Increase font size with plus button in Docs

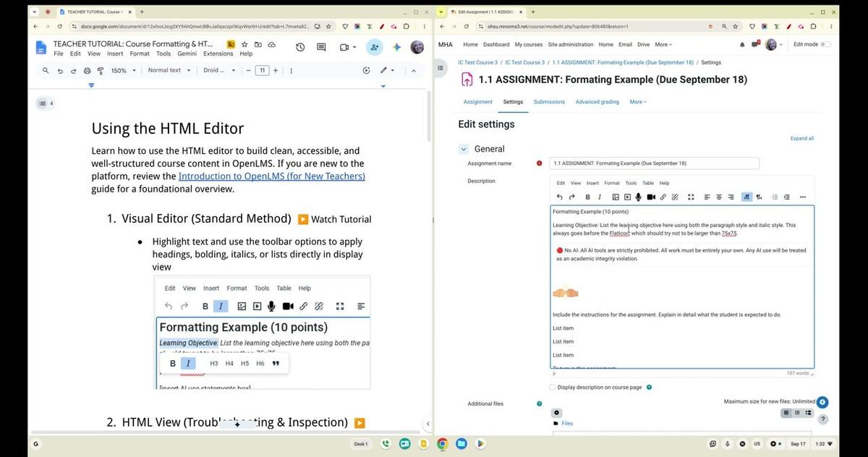(x=276, y=71)
